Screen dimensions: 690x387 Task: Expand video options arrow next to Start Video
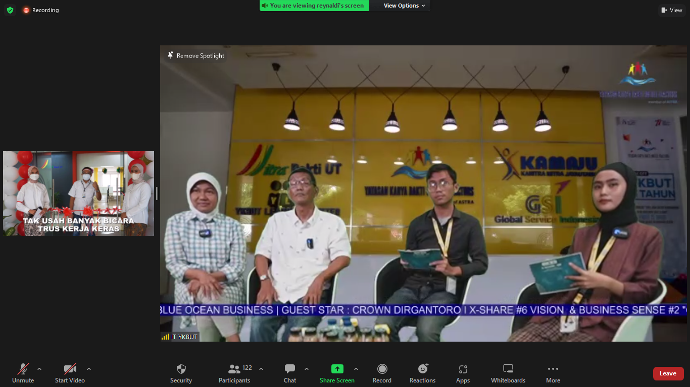89,369
